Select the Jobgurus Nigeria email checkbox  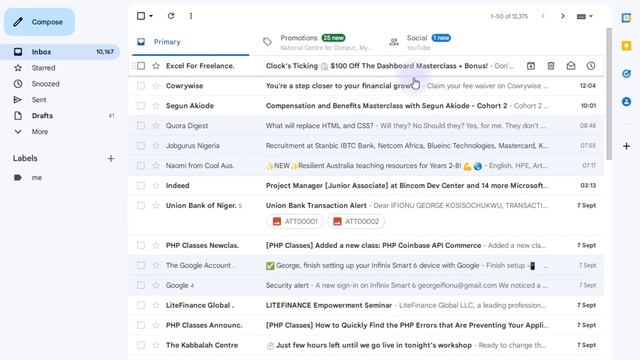click(x=141, y=146)
